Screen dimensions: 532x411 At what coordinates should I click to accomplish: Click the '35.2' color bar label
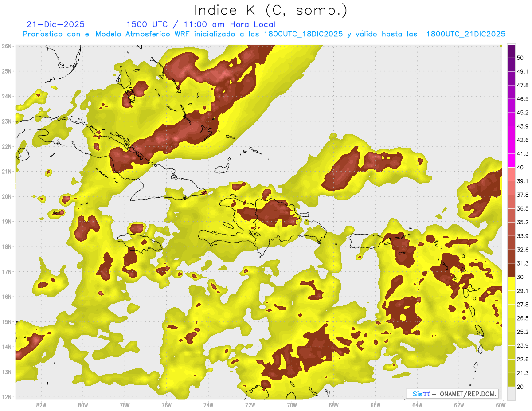523,222
